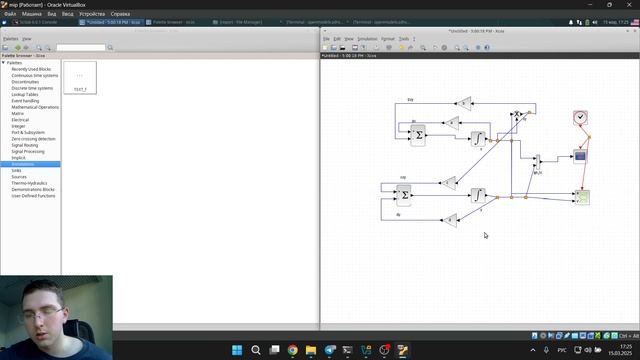Click the help icon in Xcos toolbar
The width and height of the screenshot is (640, 360).
click(487, 48)
